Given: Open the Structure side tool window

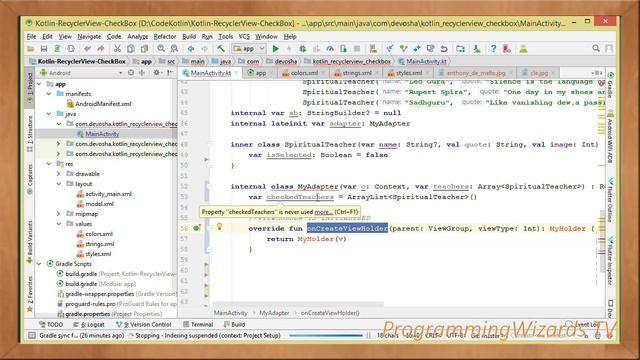Looking at the screenshot, I should click(x=30, y=134).
